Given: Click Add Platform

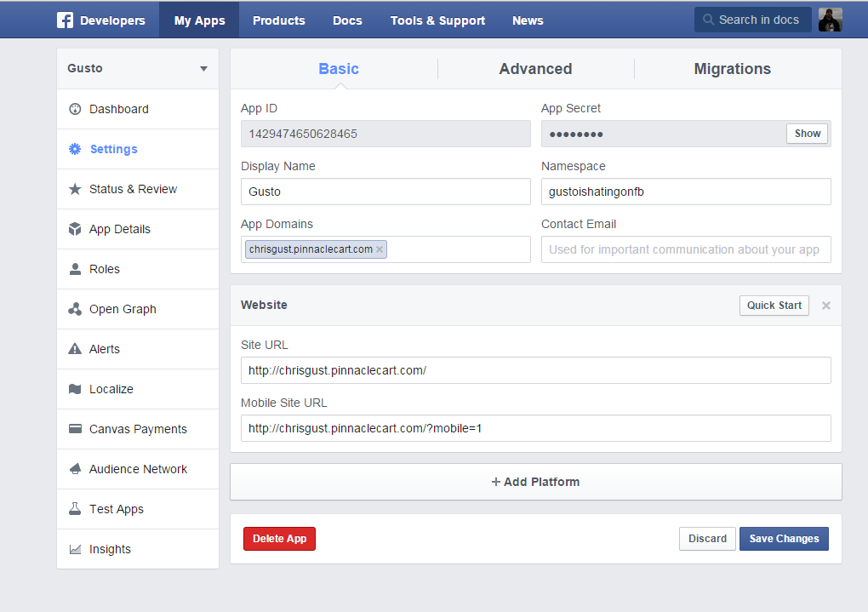Looking at the screenshot, I should 536,482.
